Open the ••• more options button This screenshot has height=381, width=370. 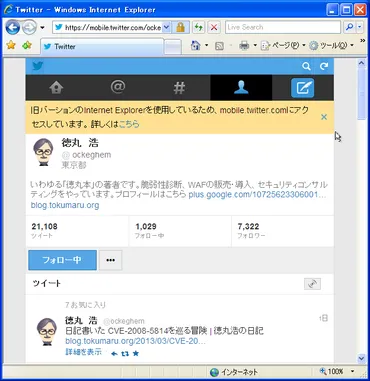click(x=111, y=260)
